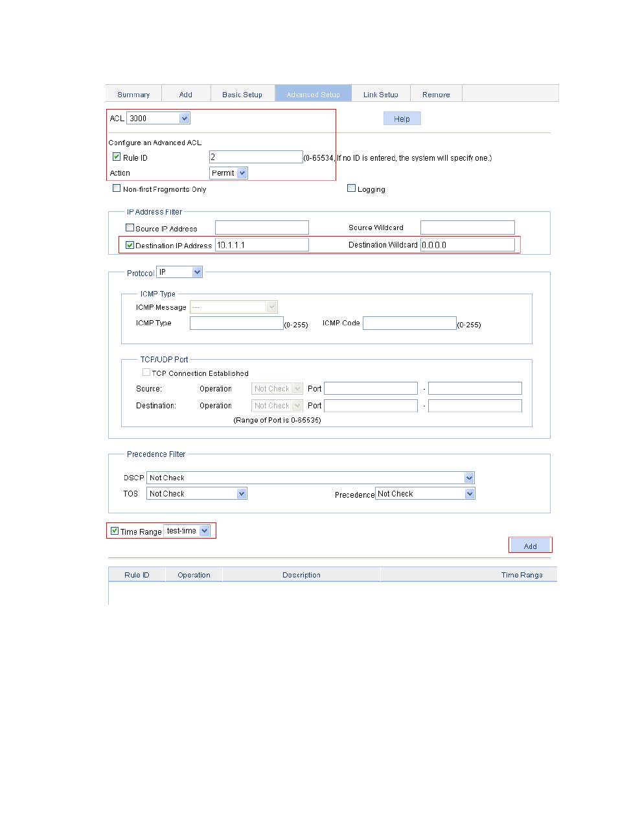Open the ACL 3000 dropdown
The image size is (618, 840).
point(159,118)
